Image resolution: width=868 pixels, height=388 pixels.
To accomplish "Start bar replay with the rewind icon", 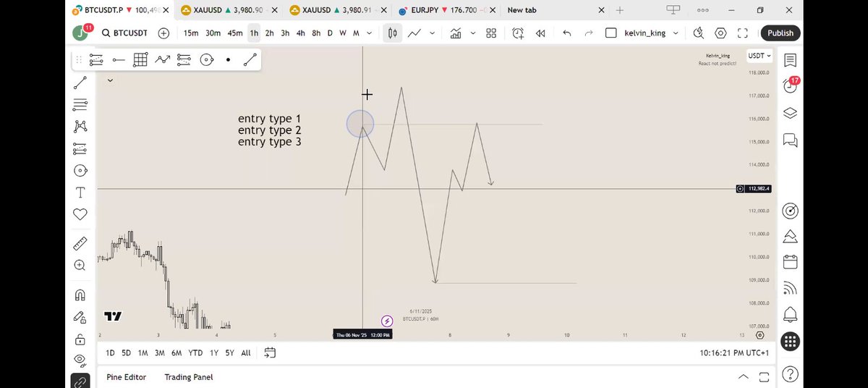I will pos(540,33).
